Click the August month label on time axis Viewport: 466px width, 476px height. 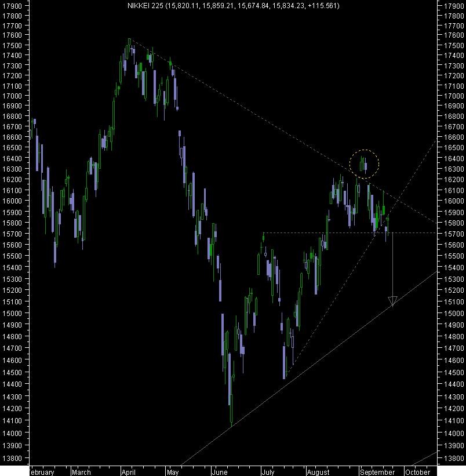[318, 472]
